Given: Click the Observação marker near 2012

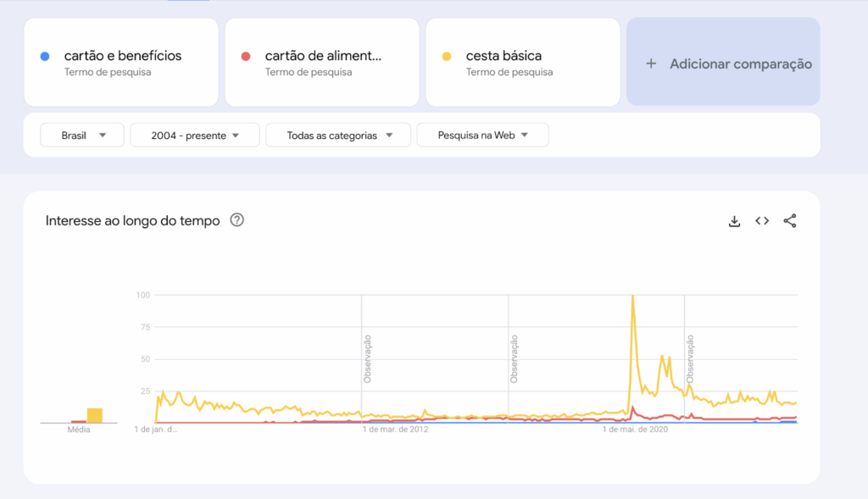Looking at the screenshot, I should coord(368,358).
